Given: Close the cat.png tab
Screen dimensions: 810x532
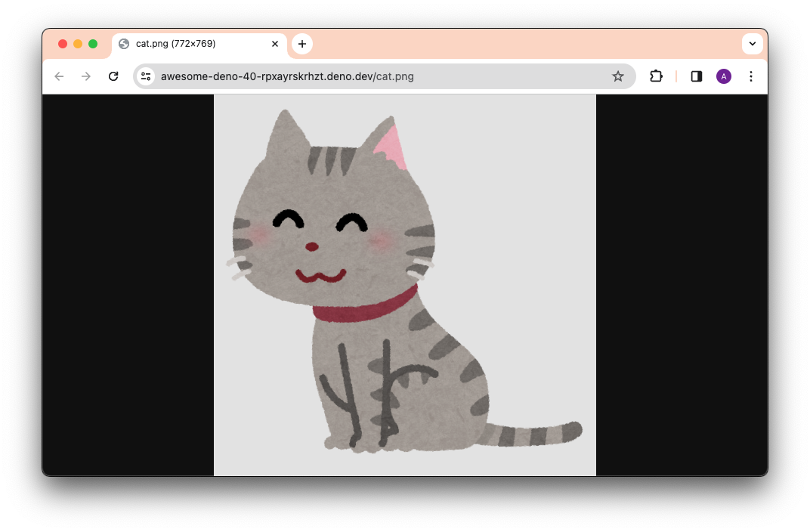Looking at the screenshot, I should pos(275,44).
